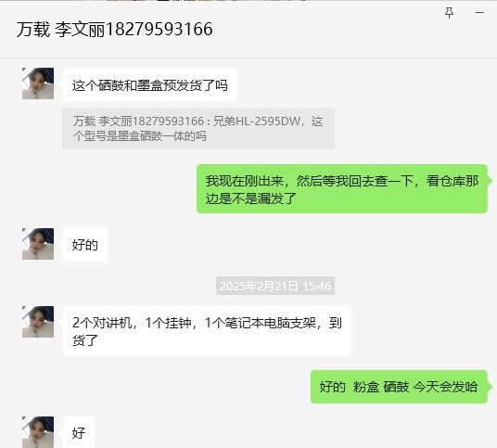Select message 这个硒鼓和墨盒预发货了吗
Image resolution: width=497 pixels, height=448 pixels.
point(150,85)
